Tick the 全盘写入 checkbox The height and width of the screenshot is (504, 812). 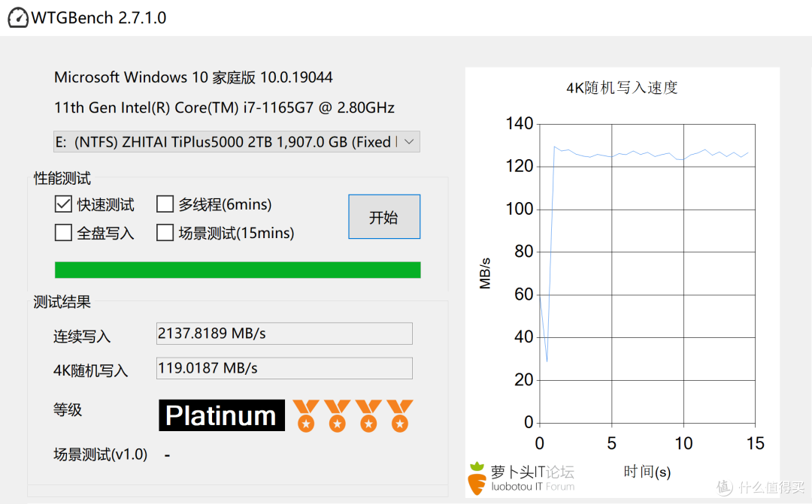click(63, 232)
